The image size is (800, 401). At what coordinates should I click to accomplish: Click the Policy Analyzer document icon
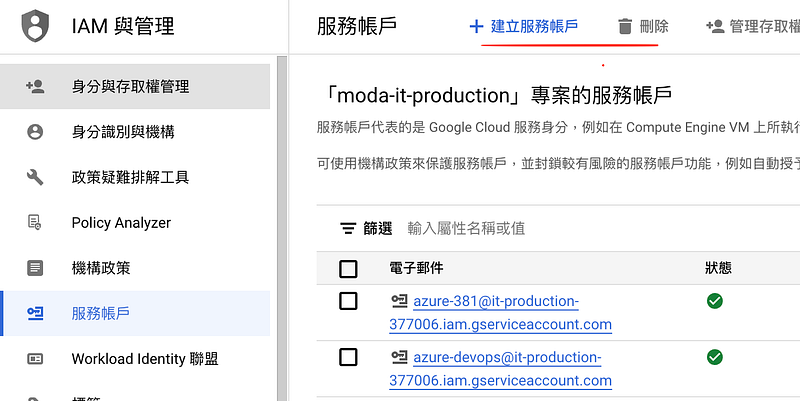35,222
